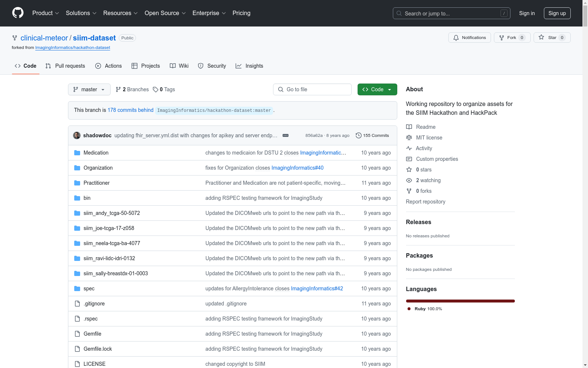Click the Ruby language color dot
The image size is (588, 368).
pos(409,309)
